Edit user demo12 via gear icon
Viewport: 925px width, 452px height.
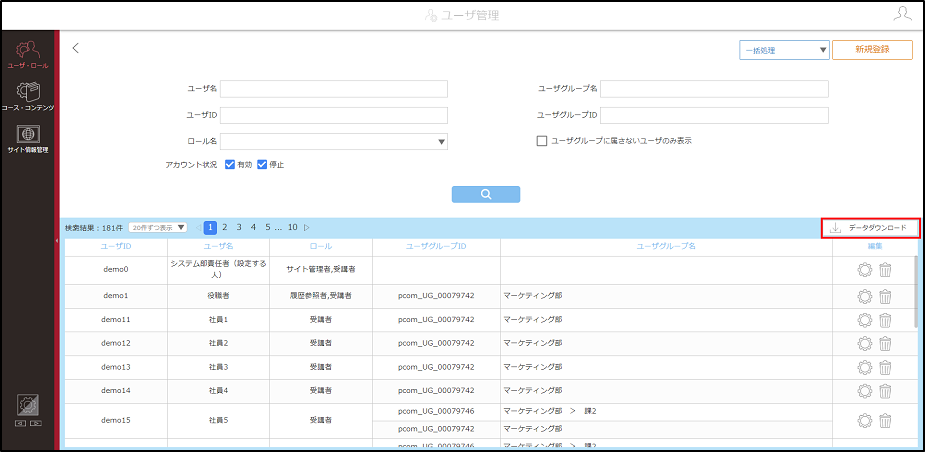[864, 343]
